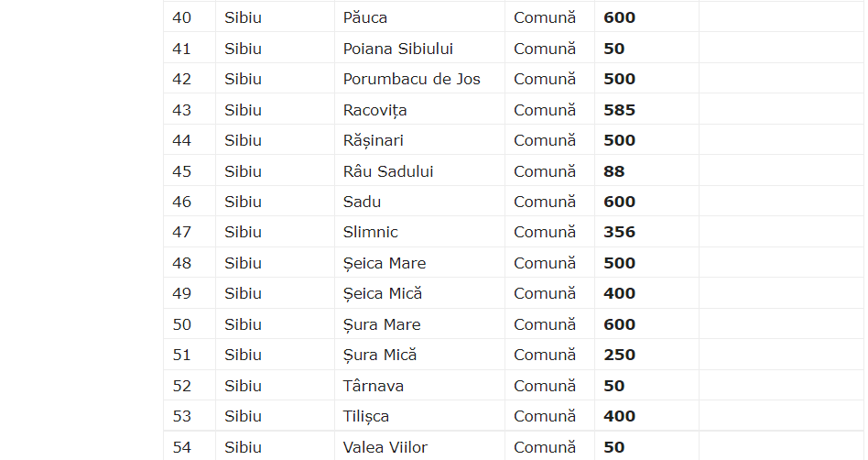Click Sibiu county cell in row 54
Image resolution: width=868 pixels, height=460 pixels.
coord(243,447)
